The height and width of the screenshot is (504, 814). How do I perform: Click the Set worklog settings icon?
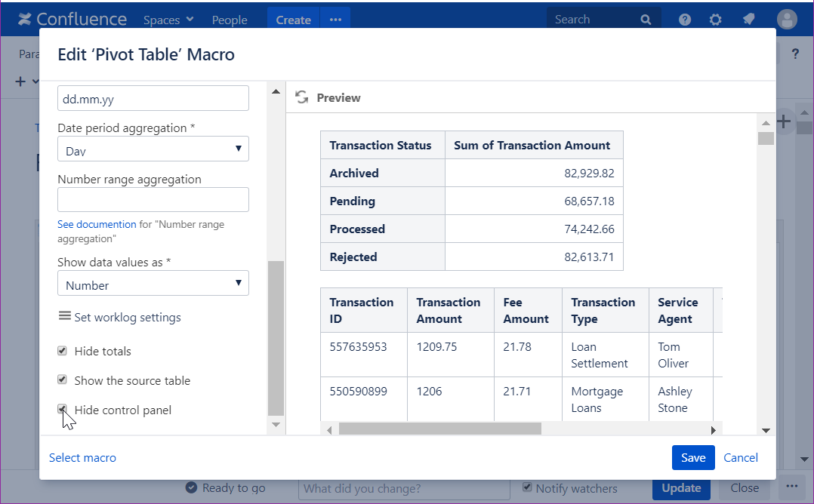pos(65,316)
